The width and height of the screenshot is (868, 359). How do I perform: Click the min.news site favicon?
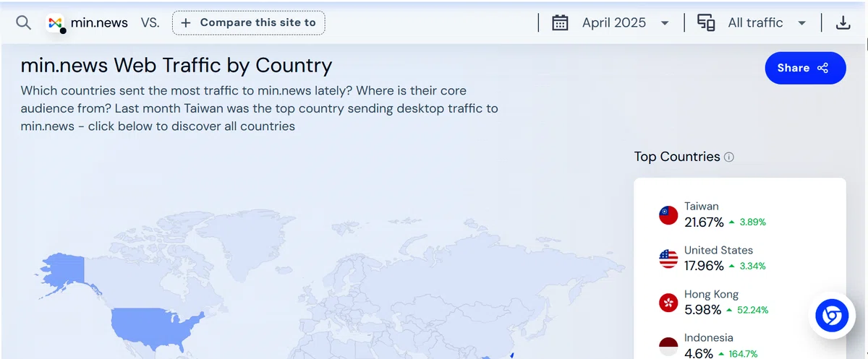(55, 23)
